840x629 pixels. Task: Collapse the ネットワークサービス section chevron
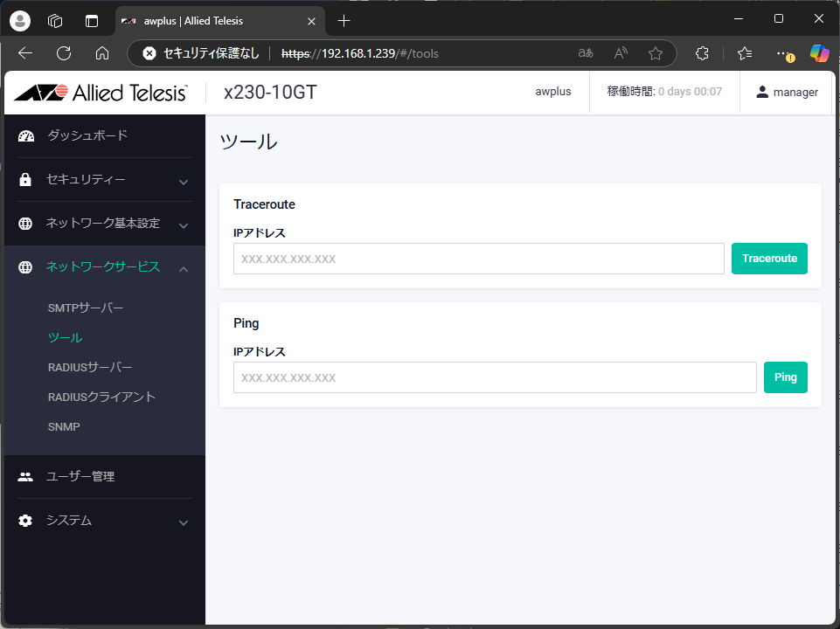(x=184, y=268)
